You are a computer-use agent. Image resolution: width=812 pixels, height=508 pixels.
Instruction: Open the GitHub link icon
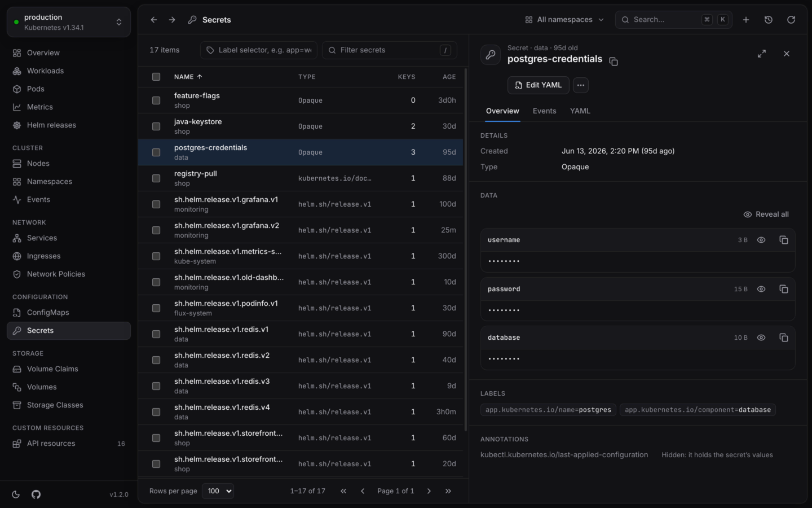tap(36, 494)
